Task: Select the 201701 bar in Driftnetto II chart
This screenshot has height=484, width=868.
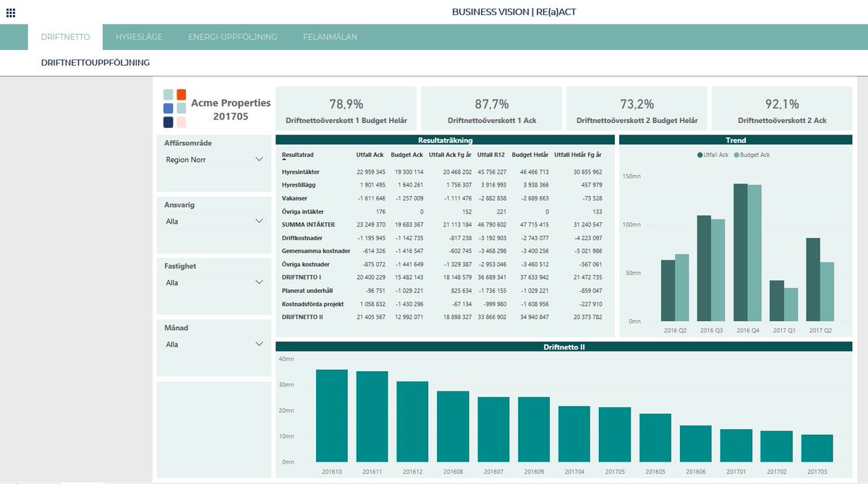Action: tap(736, 446)
